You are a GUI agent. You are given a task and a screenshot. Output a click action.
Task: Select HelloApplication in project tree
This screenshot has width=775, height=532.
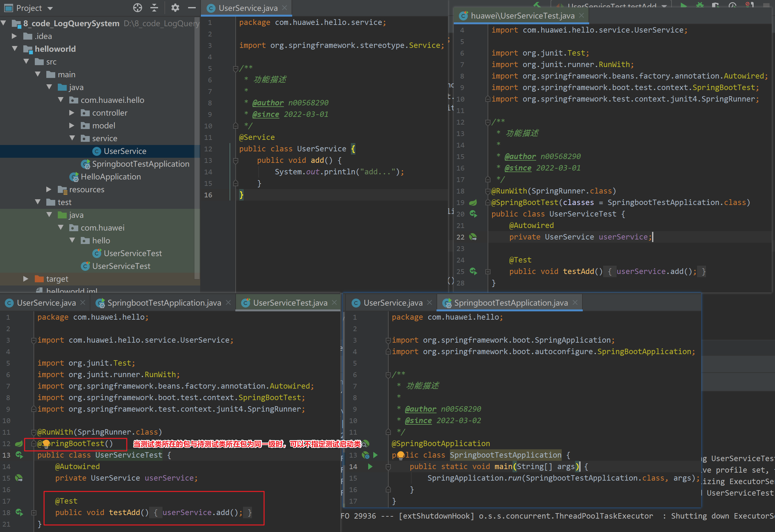pyautogui.click(x=111, y=177)
